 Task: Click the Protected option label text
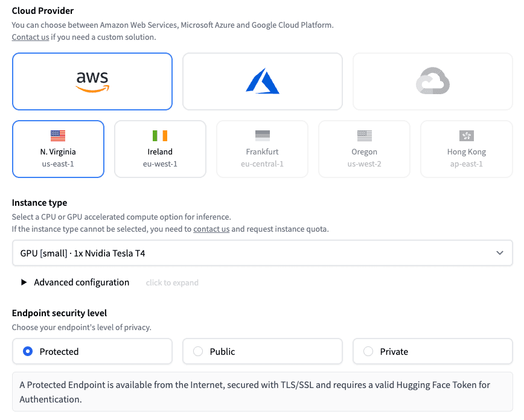coord(59,351)
